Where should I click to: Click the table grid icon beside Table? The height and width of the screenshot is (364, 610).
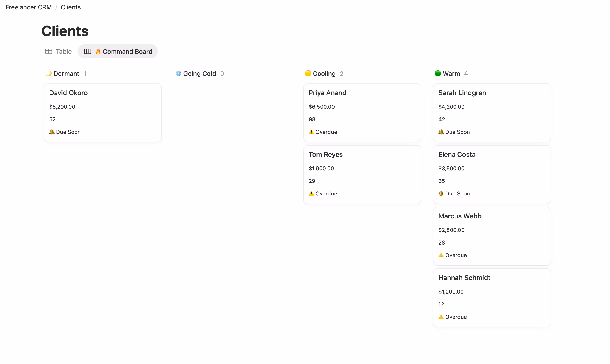pyautogui.click(x=49, y=52)
